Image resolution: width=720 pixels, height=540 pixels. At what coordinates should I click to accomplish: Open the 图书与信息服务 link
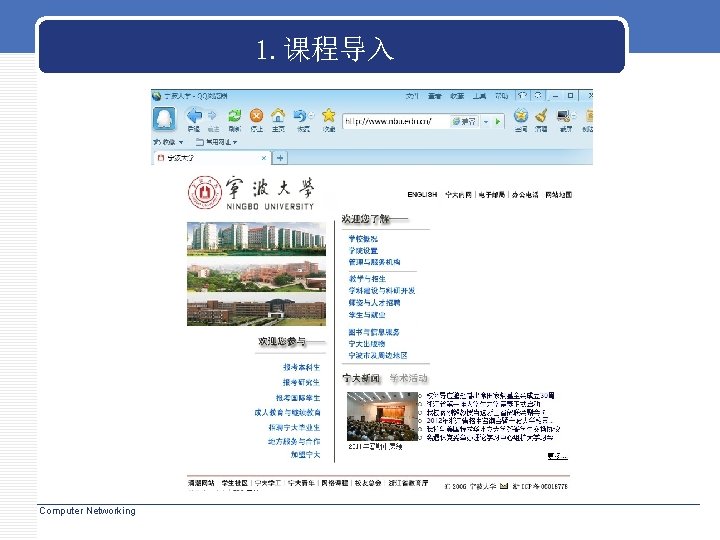(x=374, y=332)
